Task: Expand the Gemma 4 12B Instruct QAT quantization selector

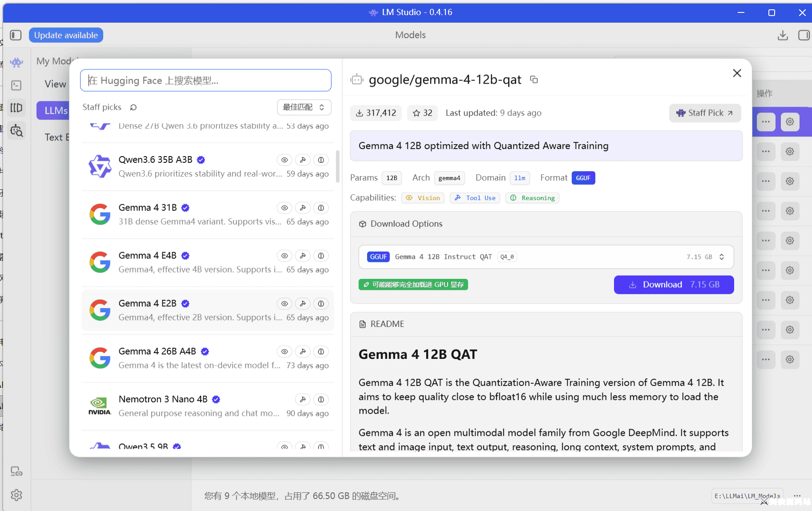Action: pyautogui.click(x=546, y=257)
